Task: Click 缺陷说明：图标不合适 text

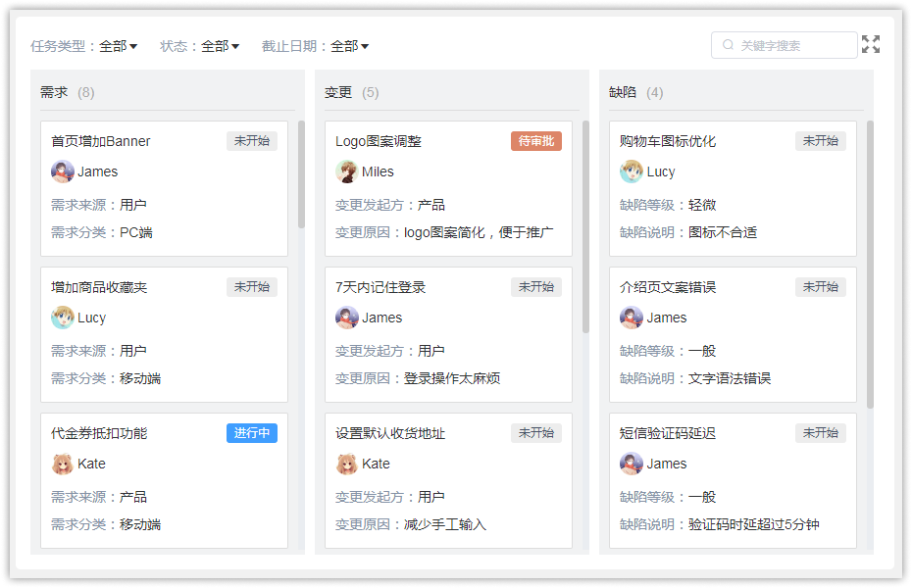Action: coord(688,232)
